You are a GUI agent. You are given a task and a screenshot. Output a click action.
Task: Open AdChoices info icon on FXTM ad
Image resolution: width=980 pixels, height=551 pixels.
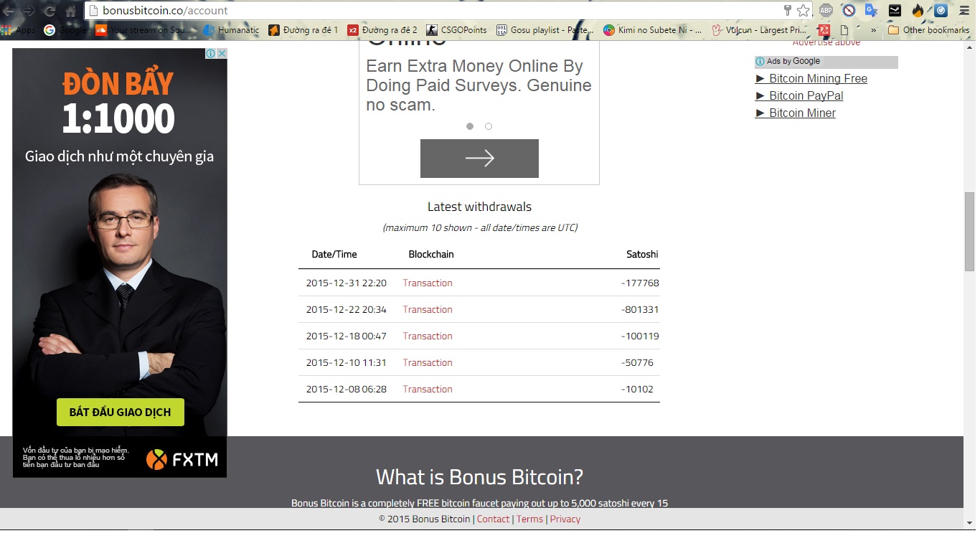[211, 54]
